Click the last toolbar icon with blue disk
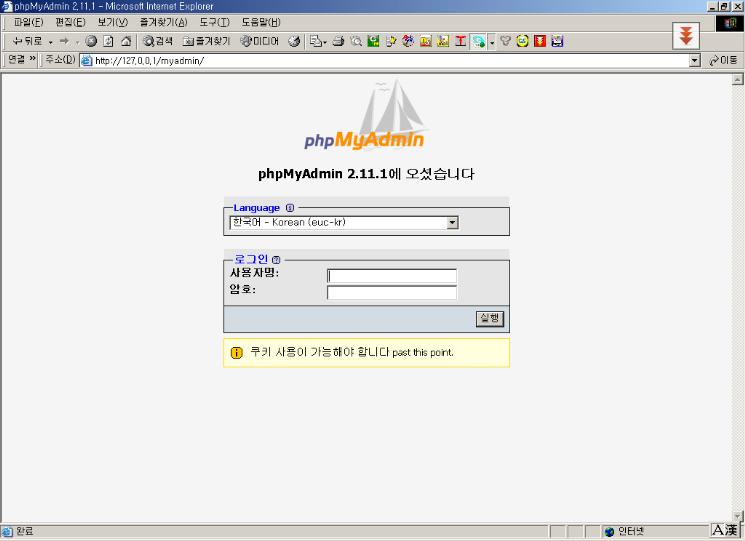 [x=557, y=41]
